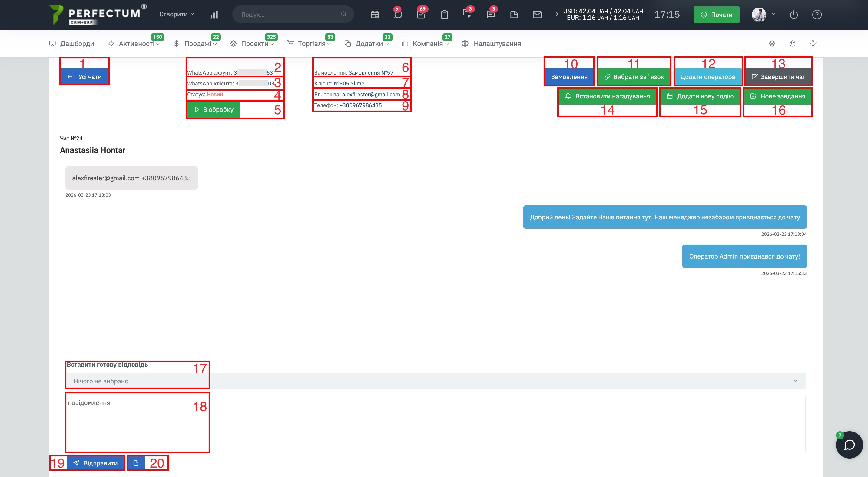Open the Замовлення №57 link
Viewport: 868px width, 477px height.
[x=371, y=72]
